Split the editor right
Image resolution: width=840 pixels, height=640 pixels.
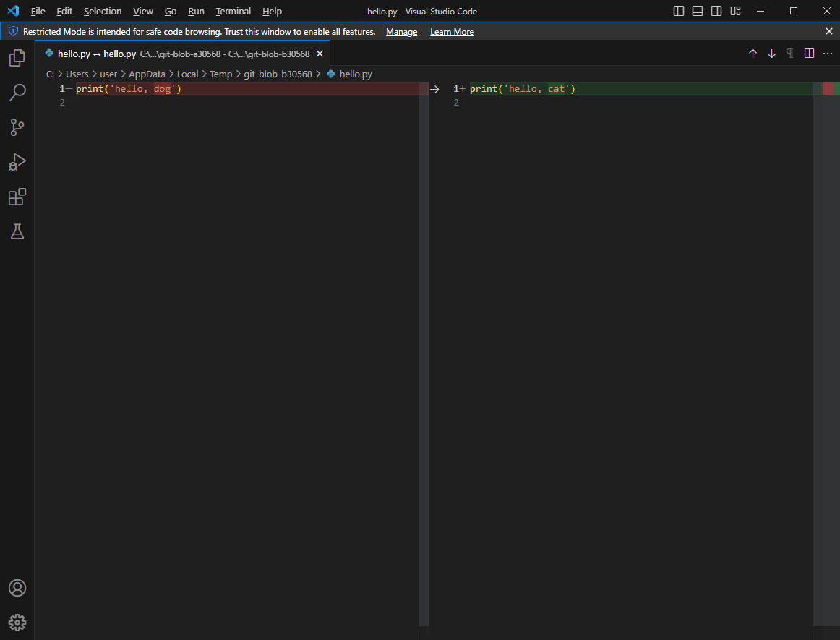pos(809,54)
